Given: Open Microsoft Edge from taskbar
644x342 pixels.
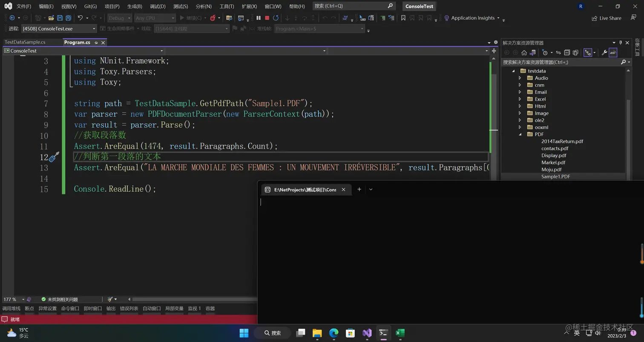Looking at the screenshot, I should tap(333, 333).
